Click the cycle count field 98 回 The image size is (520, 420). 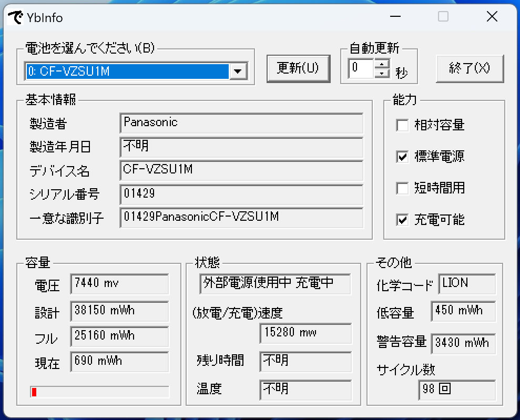(457, 390)
